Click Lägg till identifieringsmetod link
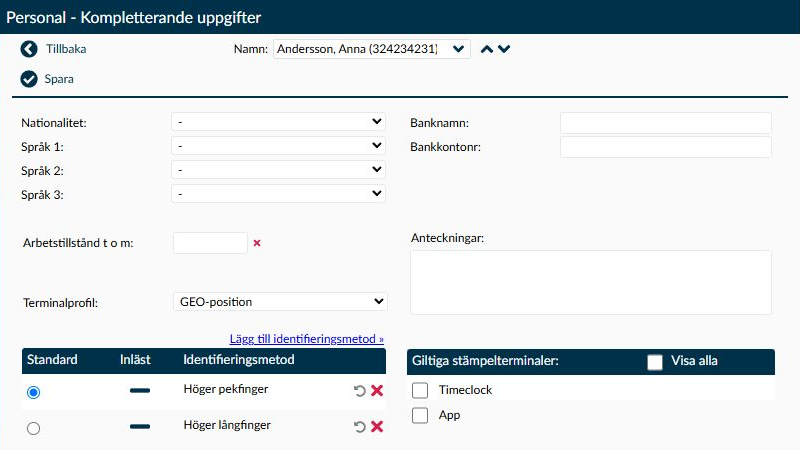The image size is (800, 450). [307, 339]
